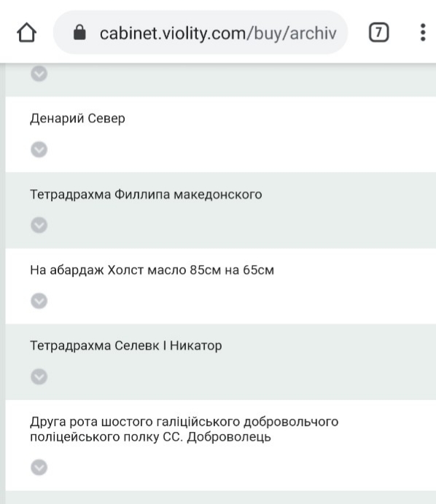Tap the left vertical gray strip
Viewport: 436px width, 504px height.
3,283
